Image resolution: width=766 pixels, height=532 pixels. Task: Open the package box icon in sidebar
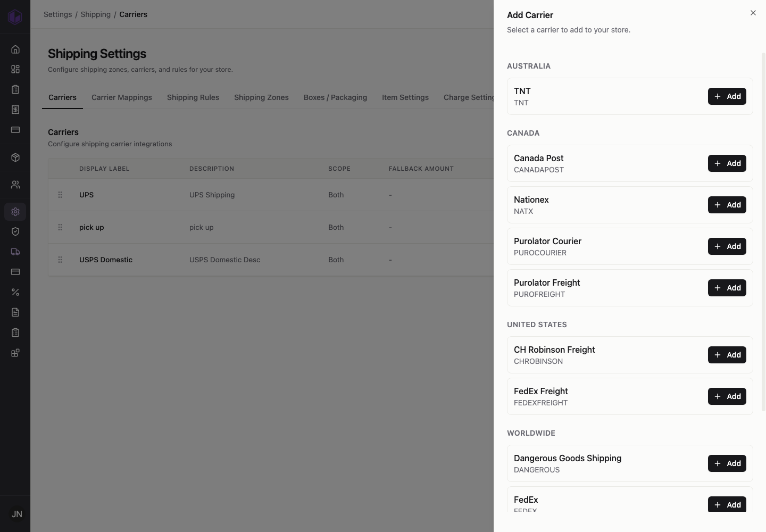coord(15,157)
